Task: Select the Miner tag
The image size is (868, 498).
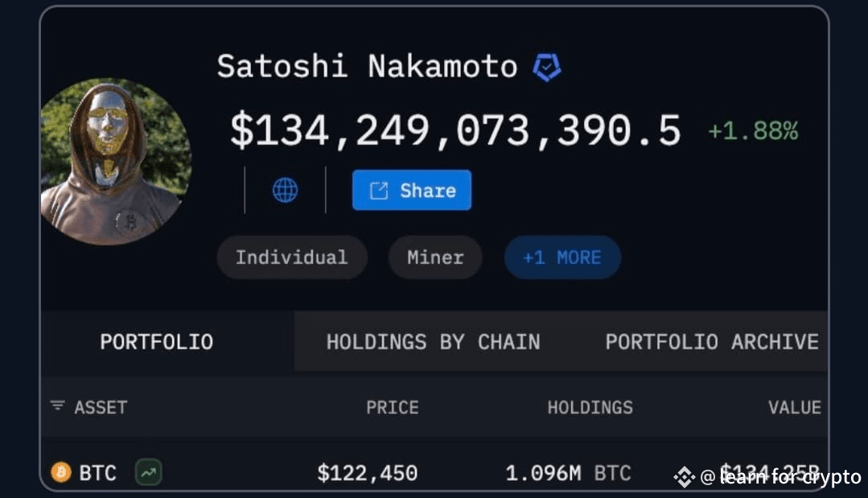Action: [435, 257]
